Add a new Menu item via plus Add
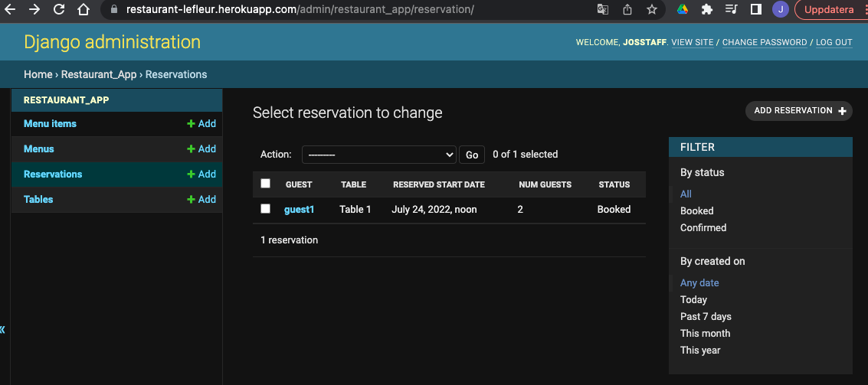The height and width of the screenshot is (385, 868). pos(201,124)
